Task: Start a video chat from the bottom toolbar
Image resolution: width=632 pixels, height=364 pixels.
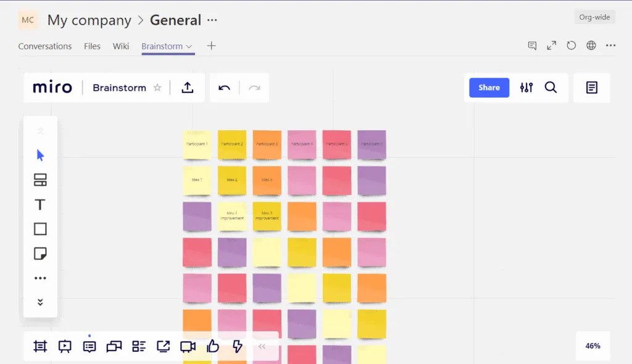Action: pos(187,346)
